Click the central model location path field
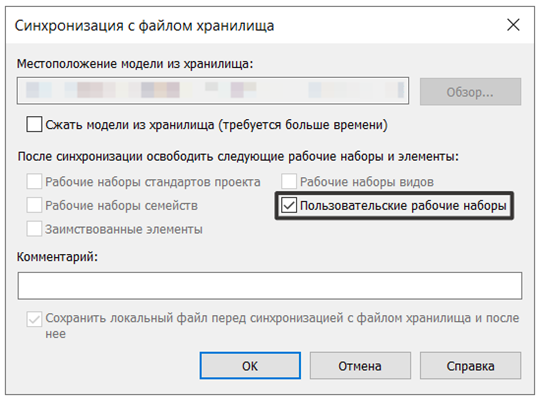Screen dimensions: 538x401 coord(213,91)
